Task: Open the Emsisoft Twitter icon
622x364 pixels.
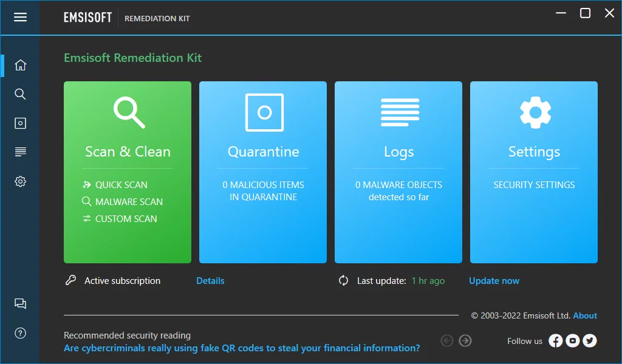Action: click(x=589, y=341)
